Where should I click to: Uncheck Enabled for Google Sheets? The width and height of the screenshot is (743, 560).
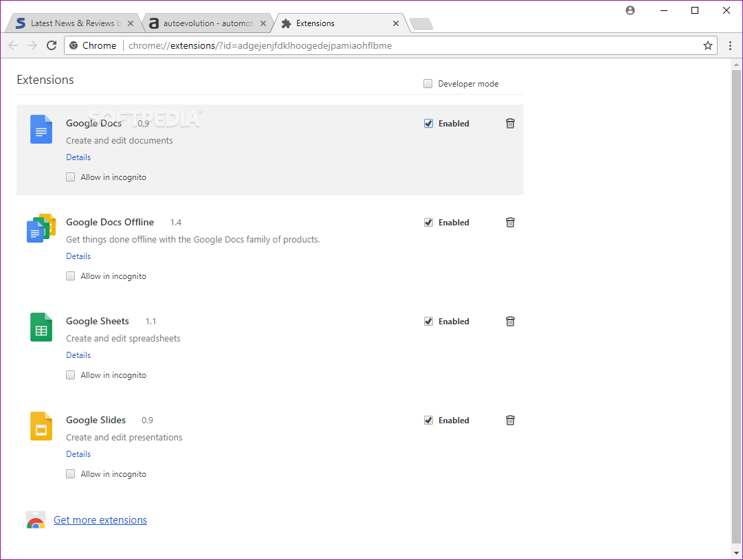tap(428, 322)
